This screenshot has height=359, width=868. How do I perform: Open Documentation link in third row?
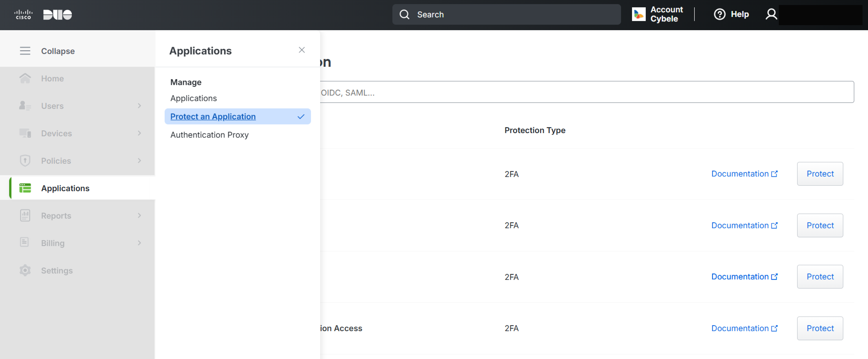(744, 277)
